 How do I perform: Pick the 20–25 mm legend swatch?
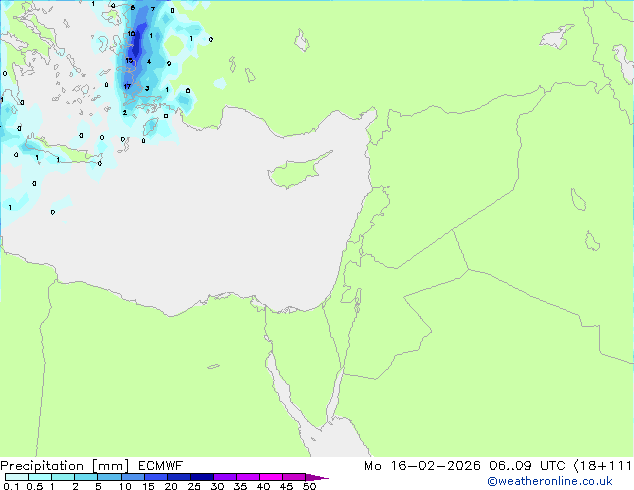pos(179,477)
